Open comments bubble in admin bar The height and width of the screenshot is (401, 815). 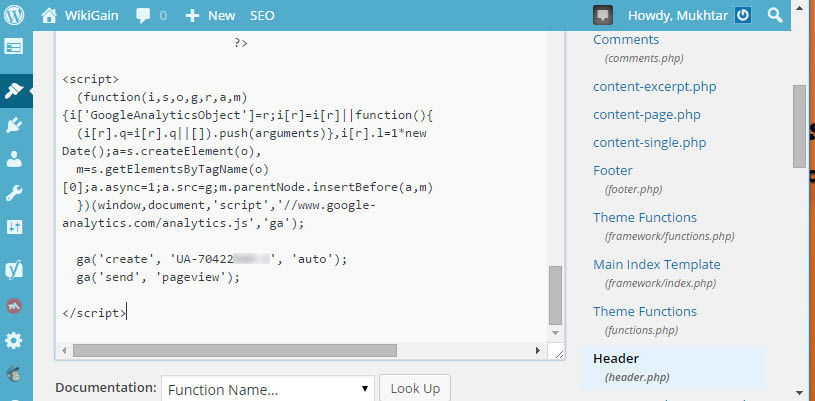[x=143, y=16]
